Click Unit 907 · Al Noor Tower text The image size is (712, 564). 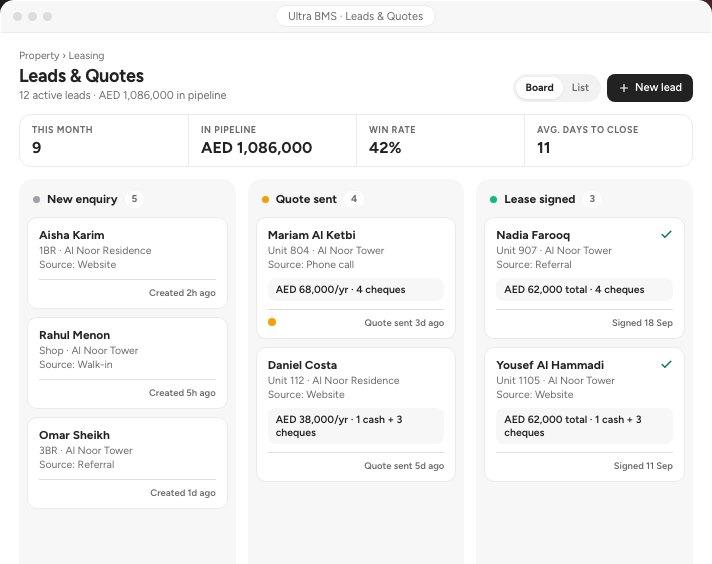[554, 250]
